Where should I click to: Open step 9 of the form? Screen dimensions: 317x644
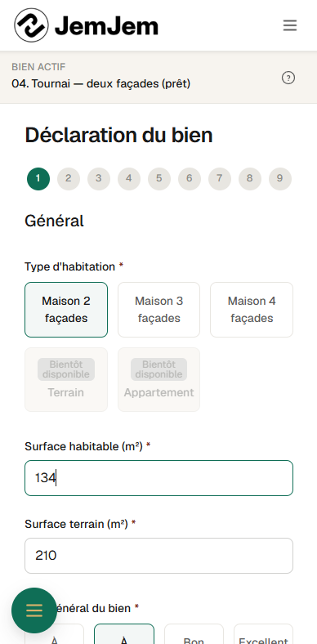(x=280, y=179)
